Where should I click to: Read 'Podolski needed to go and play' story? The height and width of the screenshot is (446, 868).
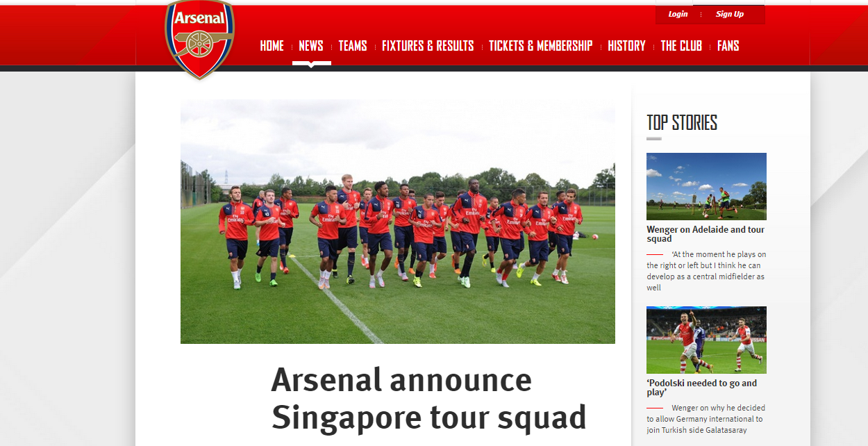pos(702,388)
